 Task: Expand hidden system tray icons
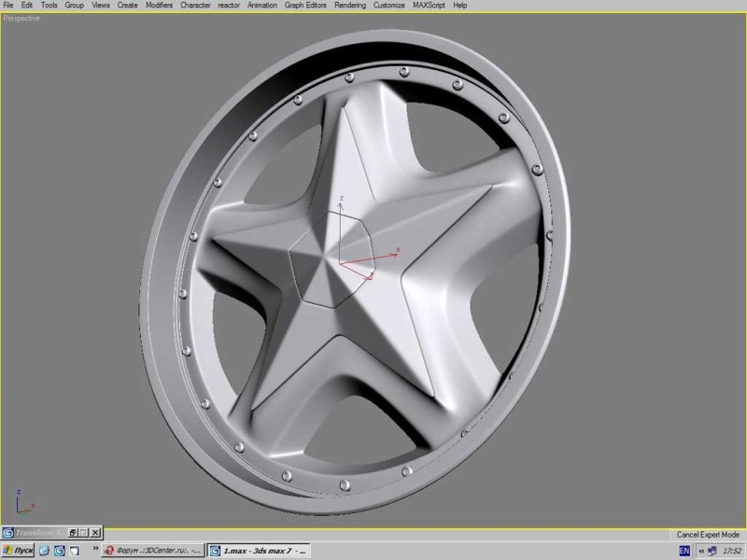pos(701,551)
